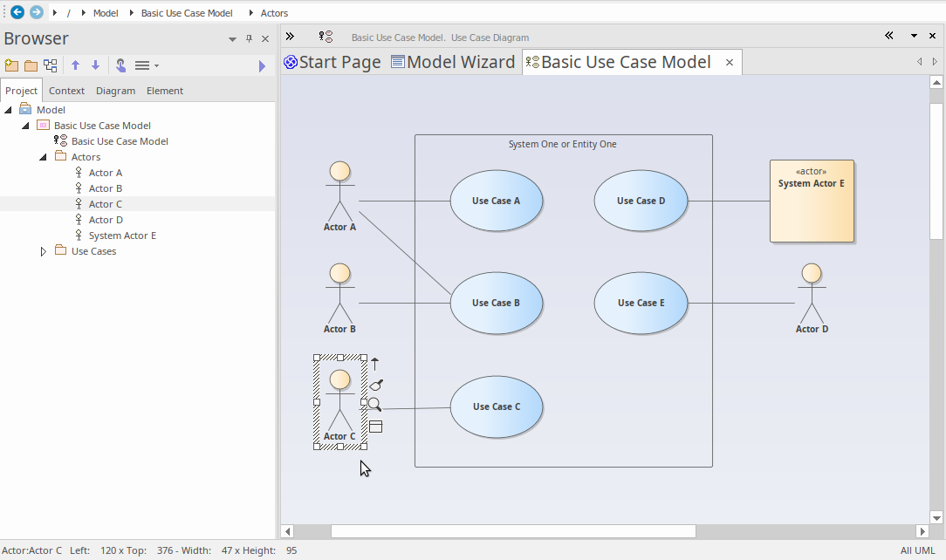
Task: Click the navigate back arrow in address bar
Action: (x=17, y=12)
